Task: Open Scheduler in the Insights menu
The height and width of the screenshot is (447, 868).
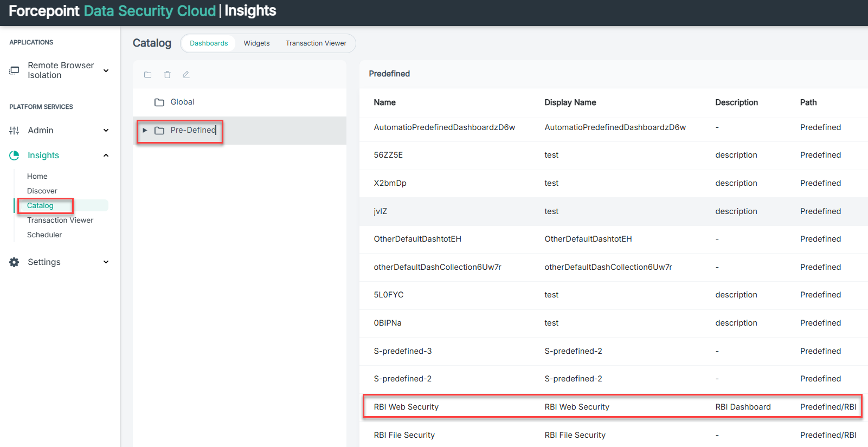Action: pos(44,235)
